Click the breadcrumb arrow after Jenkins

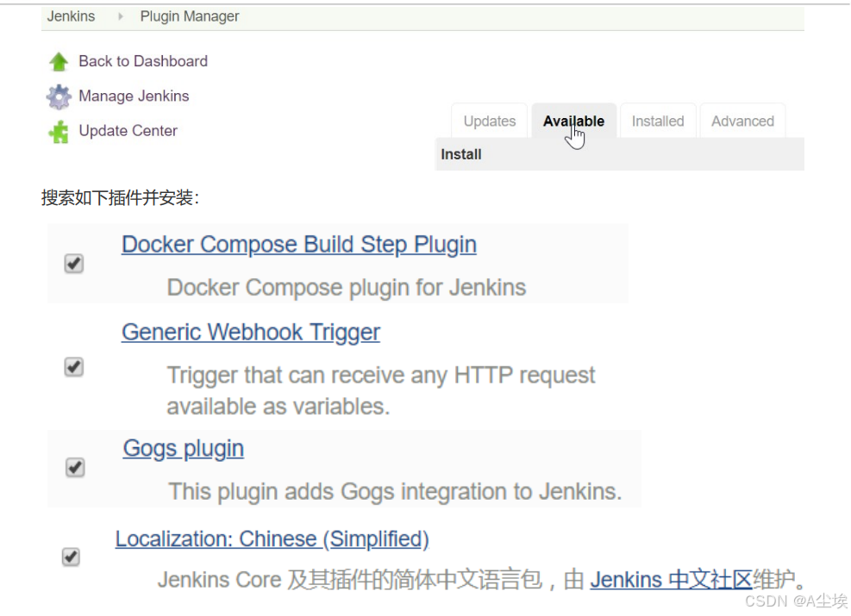click(x=121, y=17)
